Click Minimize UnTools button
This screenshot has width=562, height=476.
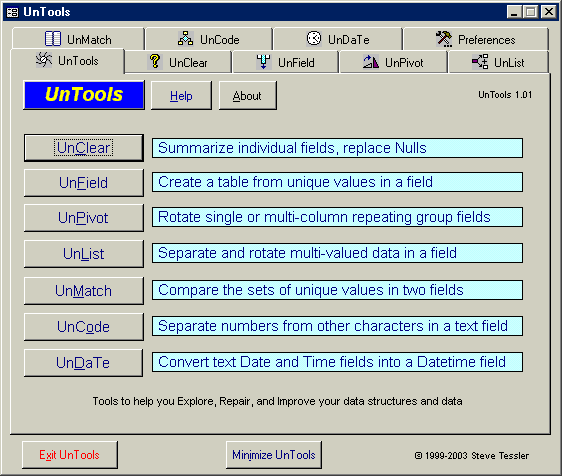point(274,455)
